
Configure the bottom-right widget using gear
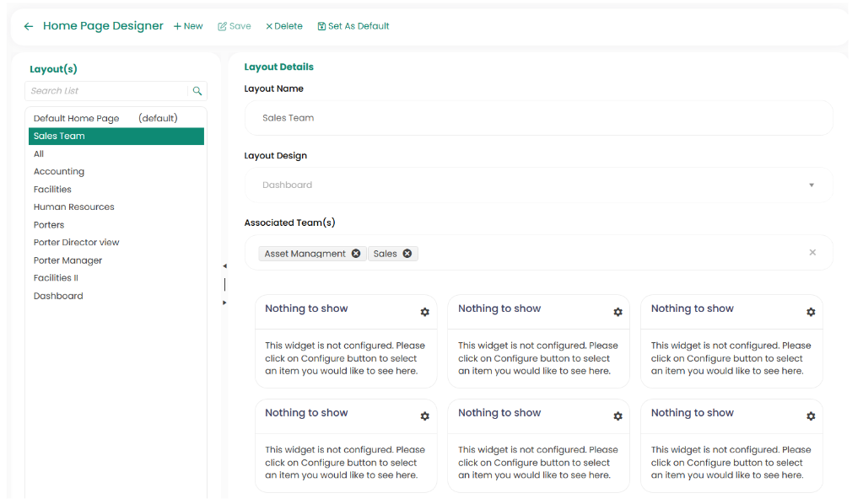click(811, 416)
